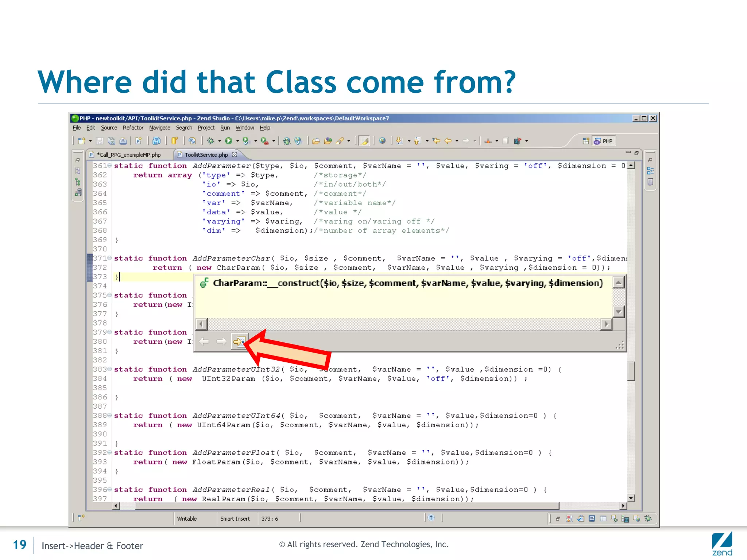Open the Refactor menu
The width and height of the screenshot is (747, 560).
point(133,128)
